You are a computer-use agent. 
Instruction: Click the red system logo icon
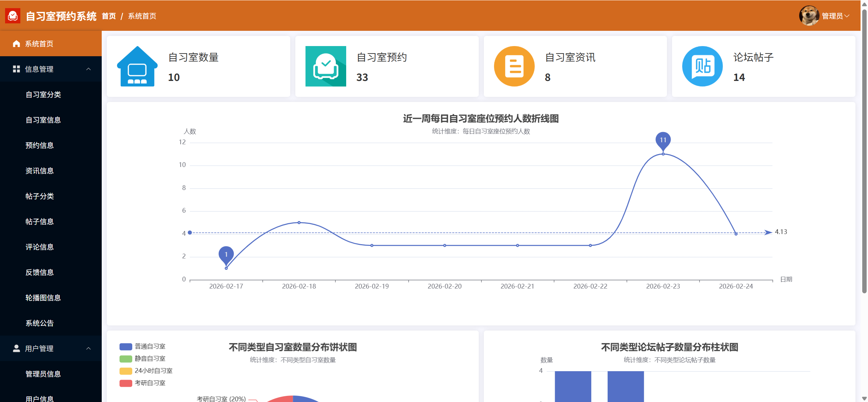click(x=13, y=16)
